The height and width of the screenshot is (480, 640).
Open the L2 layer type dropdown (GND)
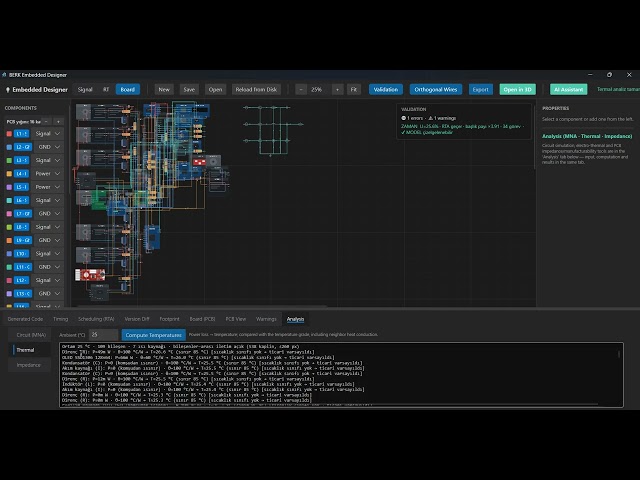click(x=49, y=147)
